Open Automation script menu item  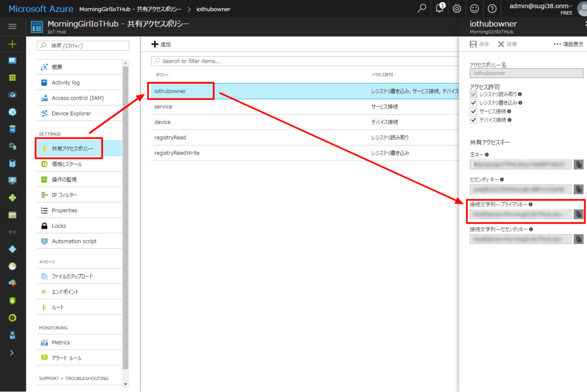coord(79,241)
